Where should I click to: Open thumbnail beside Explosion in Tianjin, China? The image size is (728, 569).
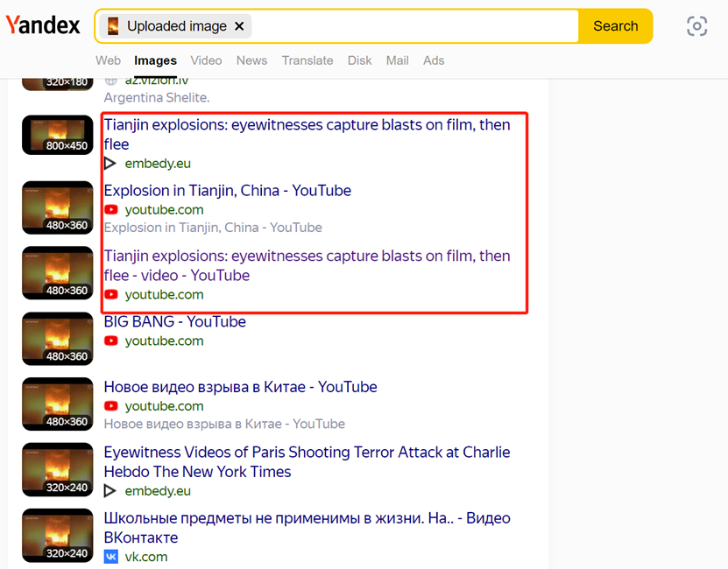[58, 207]
